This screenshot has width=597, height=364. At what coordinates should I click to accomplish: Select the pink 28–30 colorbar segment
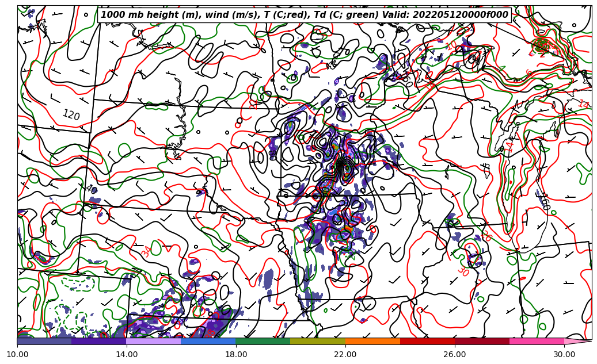(537, 341)
